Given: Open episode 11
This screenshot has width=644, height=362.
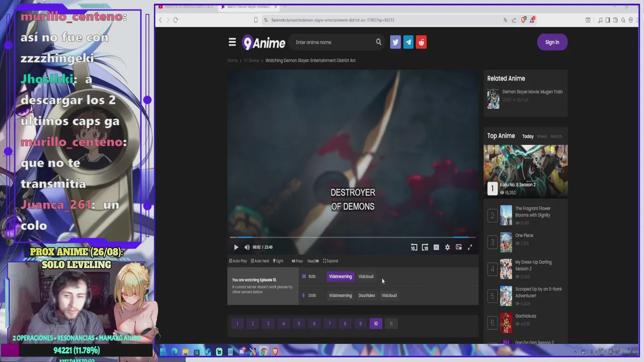Looking at the screenshot, I should coord(391,324).
